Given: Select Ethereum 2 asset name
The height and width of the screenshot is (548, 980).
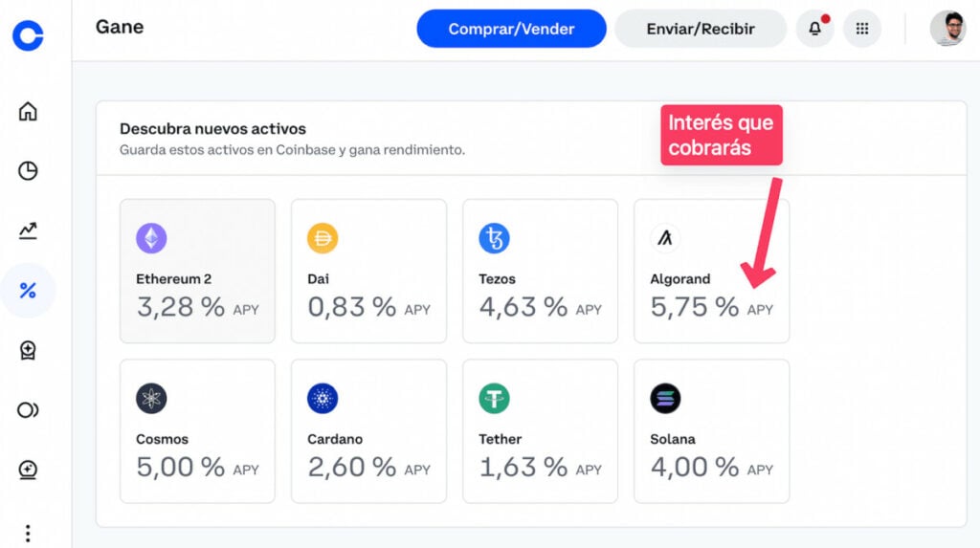Looking at the screenshot, I should [174, 278].
